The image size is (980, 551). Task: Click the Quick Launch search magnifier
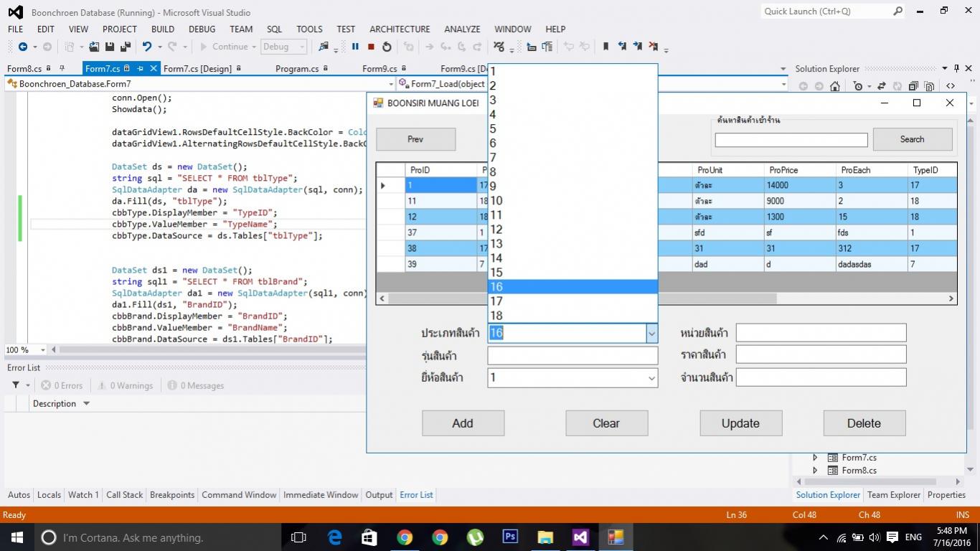(x=897, y=11)
